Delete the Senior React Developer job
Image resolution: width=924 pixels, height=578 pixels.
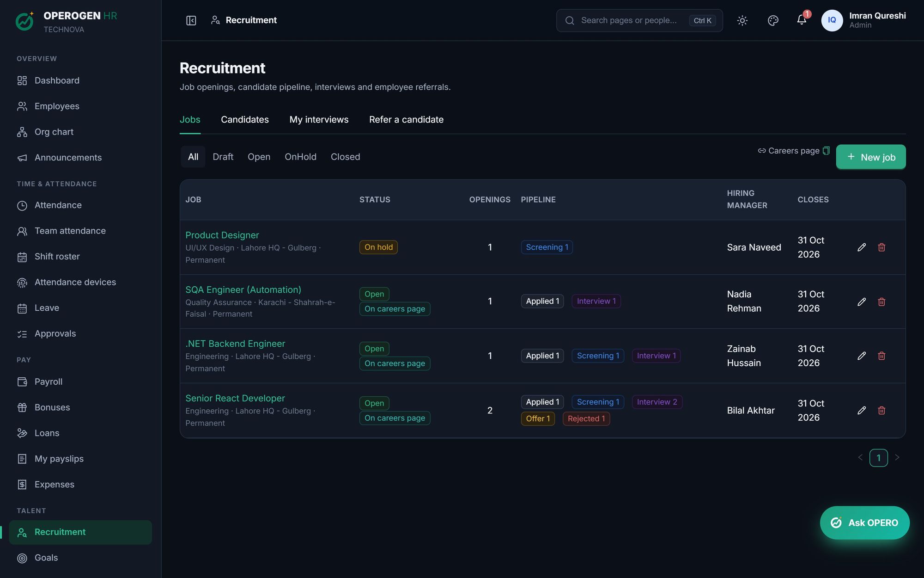[881, 411]
